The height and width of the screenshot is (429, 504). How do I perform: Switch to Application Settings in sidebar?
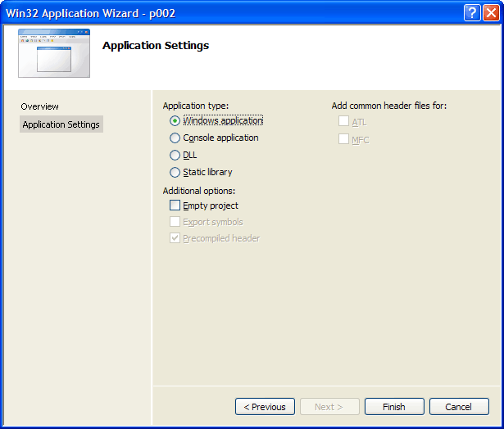pyautogui.click(x=61, y=124)
